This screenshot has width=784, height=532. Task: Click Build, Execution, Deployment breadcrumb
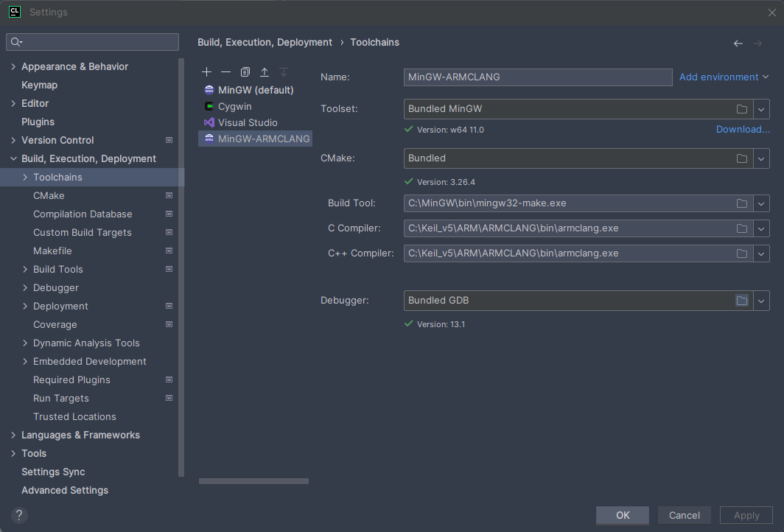point(265,43)
